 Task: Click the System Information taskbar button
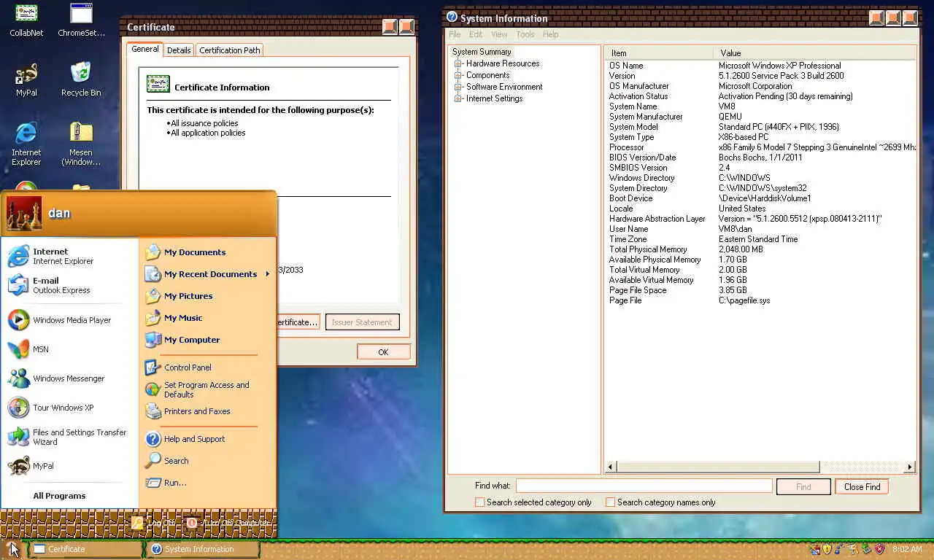(x=203, y=549)
